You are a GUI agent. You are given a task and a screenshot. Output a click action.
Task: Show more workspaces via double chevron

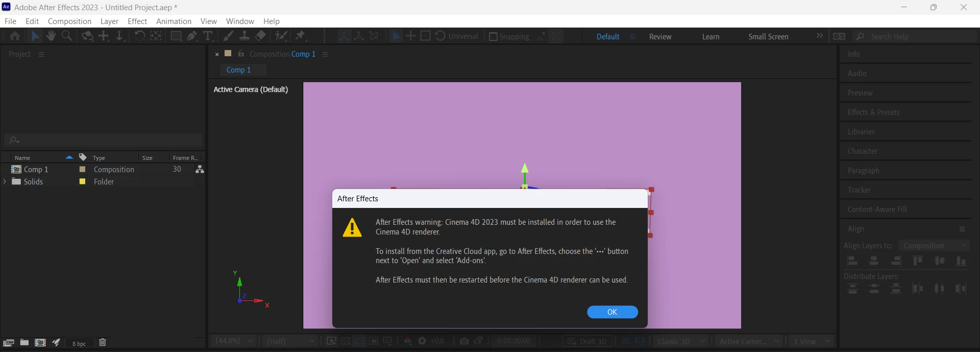click(x=820, y=36)
